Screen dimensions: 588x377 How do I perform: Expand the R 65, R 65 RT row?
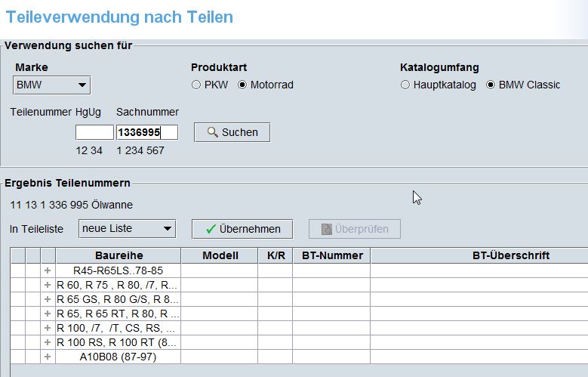point(48,314)
